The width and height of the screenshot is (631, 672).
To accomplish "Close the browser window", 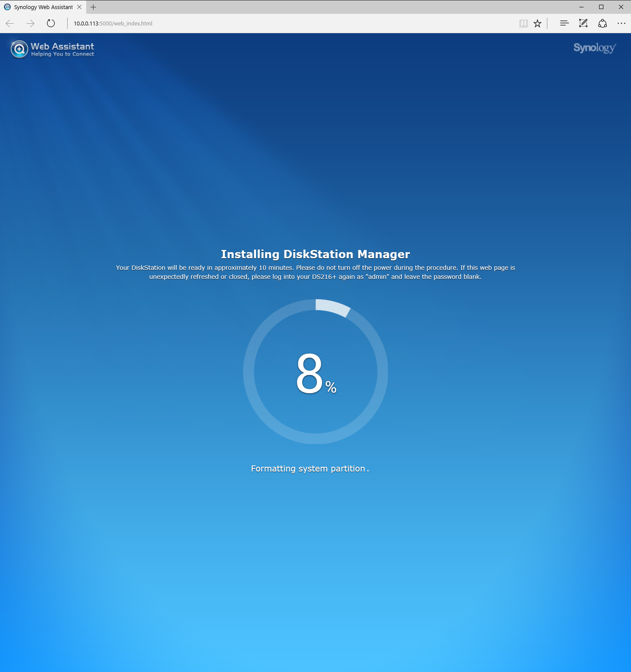I will [621, 7].
